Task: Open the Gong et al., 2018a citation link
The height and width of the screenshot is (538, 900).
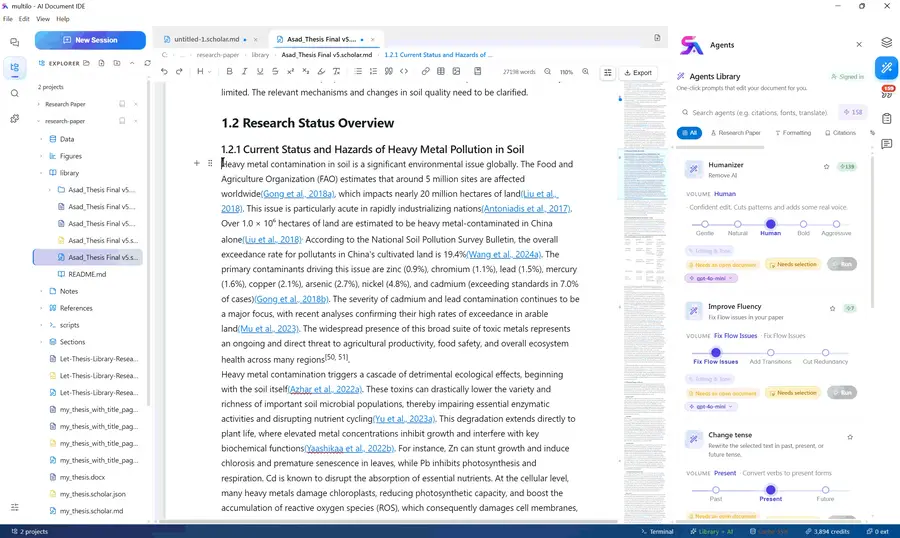Action: point(297,194)
